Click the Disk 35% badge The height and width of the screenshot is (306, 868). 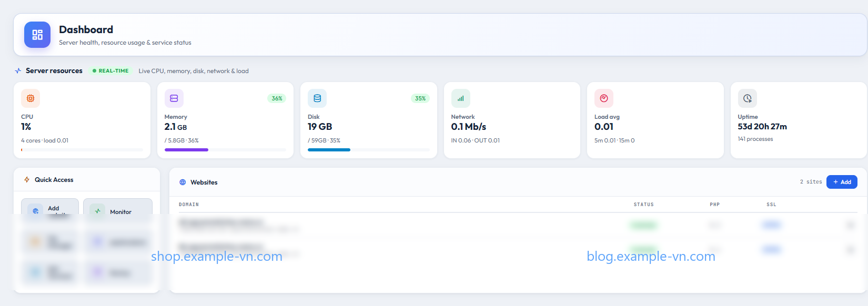tap(420, 98)
